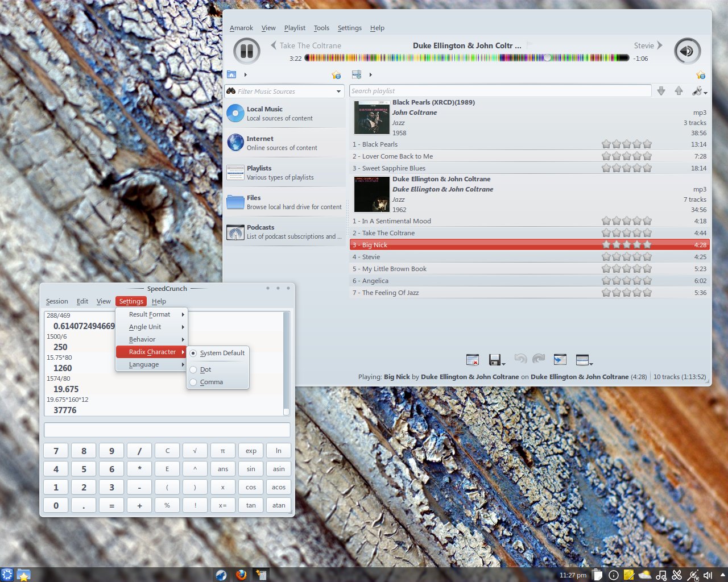This screenshot has width=728, height=582.
Task: Open Podcasts subscriptions list
Action: pos(285,232)
